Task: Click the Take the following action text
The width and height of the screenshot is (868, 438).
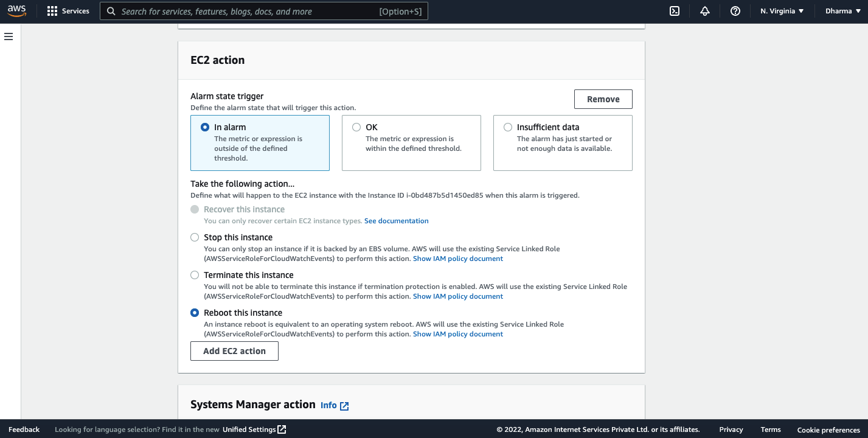Action: pos(243,184)
